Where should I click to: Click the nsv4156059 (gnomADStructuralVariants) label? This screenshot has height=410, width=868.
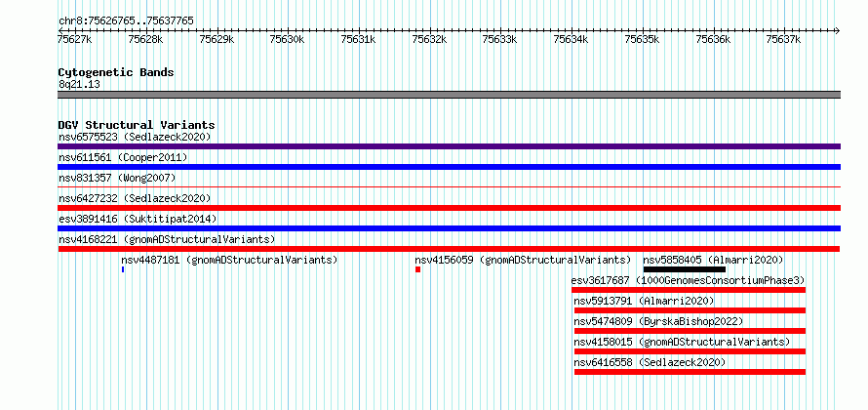pyautogui.click(x=523, y=260)
